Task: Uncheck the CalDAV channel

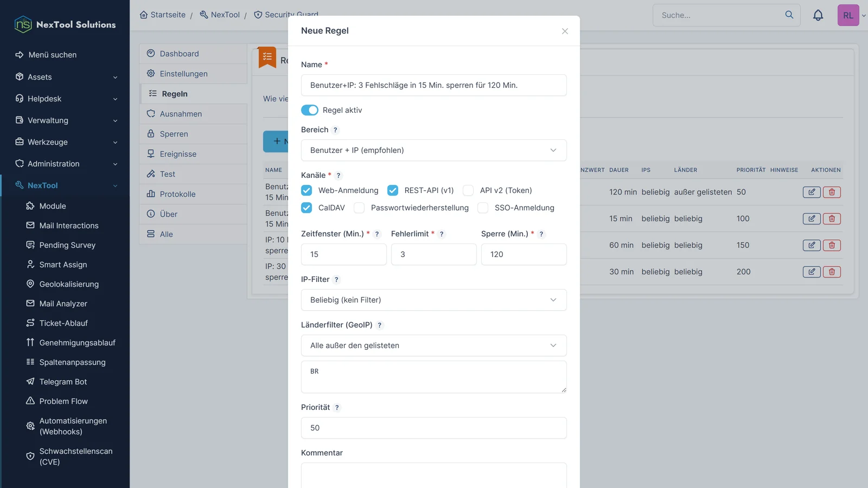Action: [307, 208]
